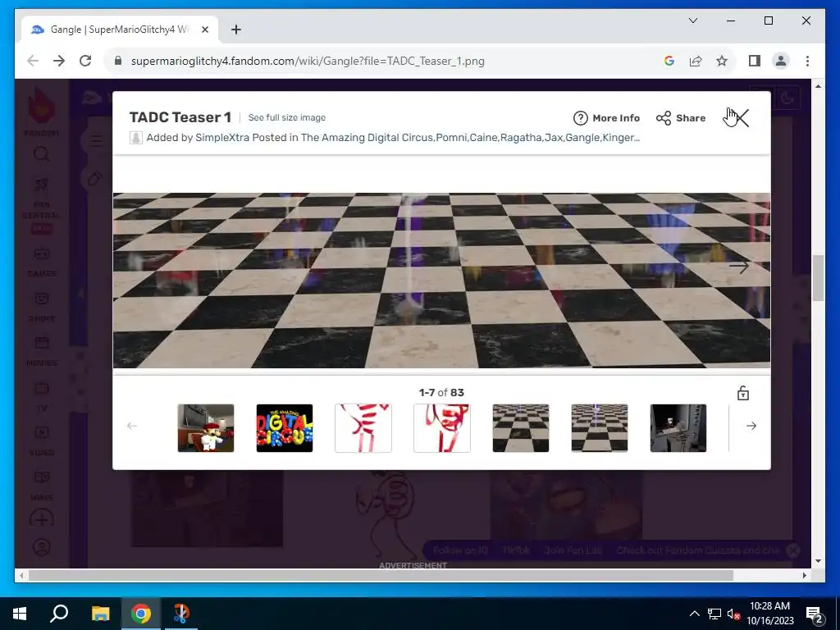Open Games section in Fandom sidebar
The width and height of the screenshot is (840, 630).
coord(41,262)
